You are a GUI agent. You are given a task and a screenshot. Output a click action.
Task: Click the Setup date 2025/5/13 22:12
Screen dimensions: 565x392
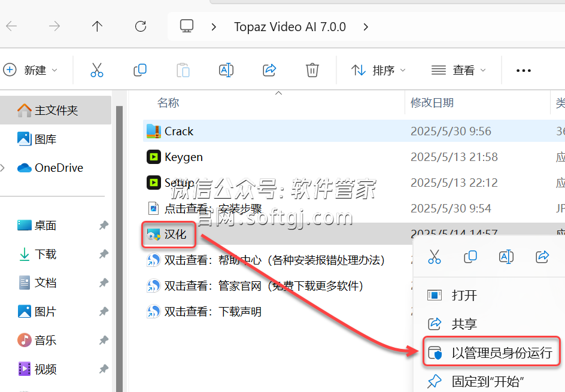click(x=454, y=183)
